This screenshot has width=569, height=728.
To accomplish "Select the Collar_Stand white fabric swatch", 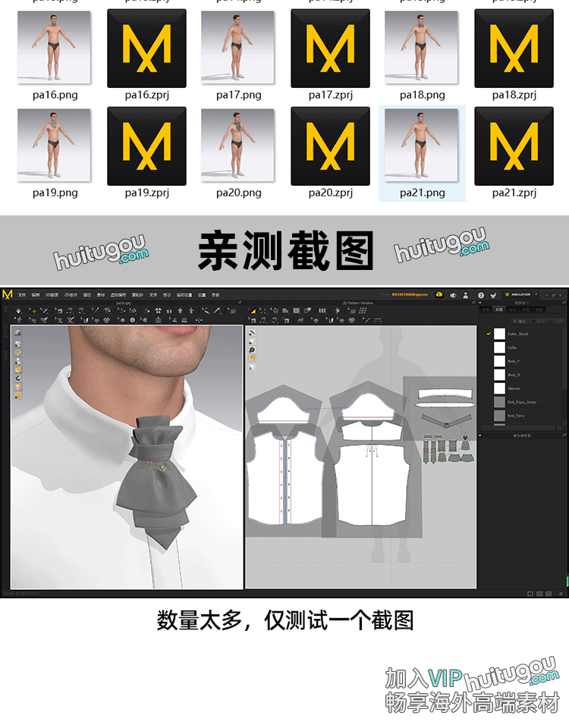I will (499, 334).
